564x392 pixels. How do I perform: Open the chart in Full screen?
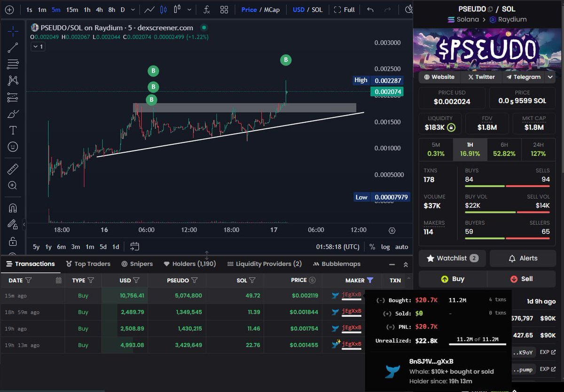point(345,9)
